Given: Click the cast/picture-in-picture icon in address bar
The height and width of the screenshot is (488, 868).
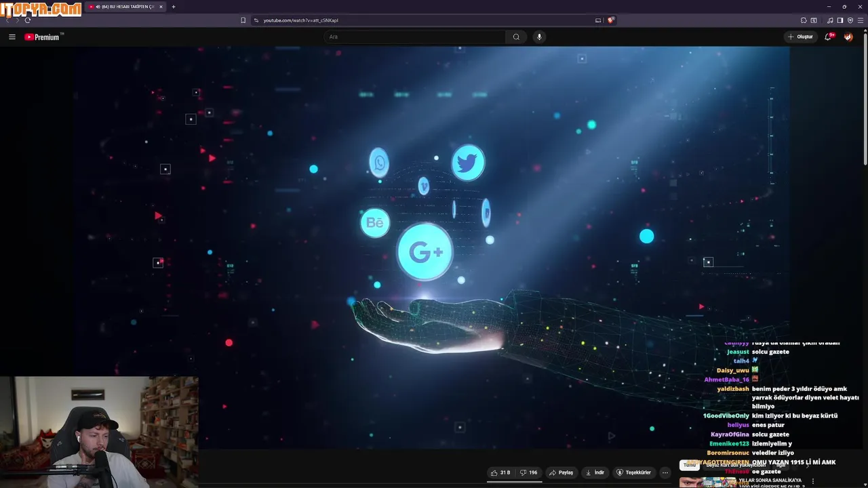Looking at the screenshot, I should click(x=598, y=20).
